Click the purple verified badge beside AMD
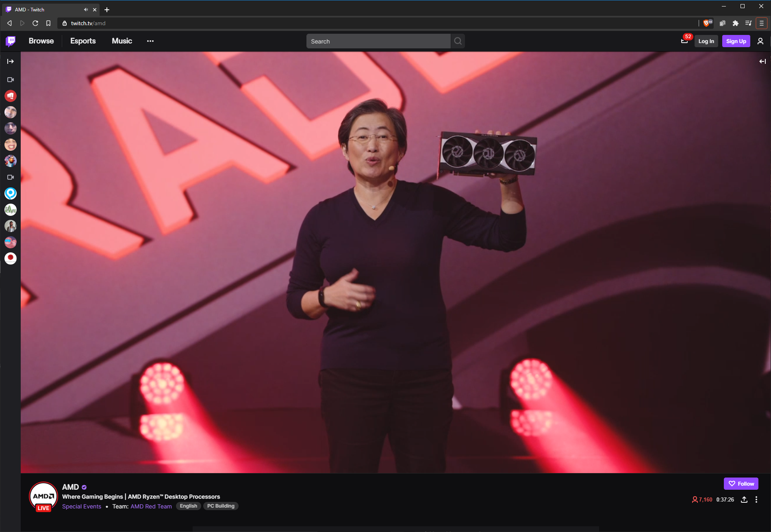The width and height of the screenshot is (771, 532). click(x=84, y=487)
